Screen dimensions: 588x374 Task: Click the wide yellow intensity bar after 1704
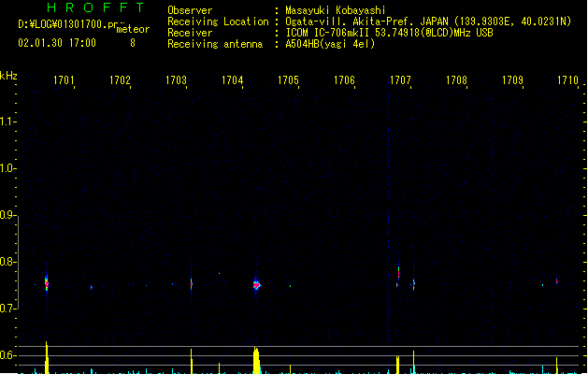256,361
